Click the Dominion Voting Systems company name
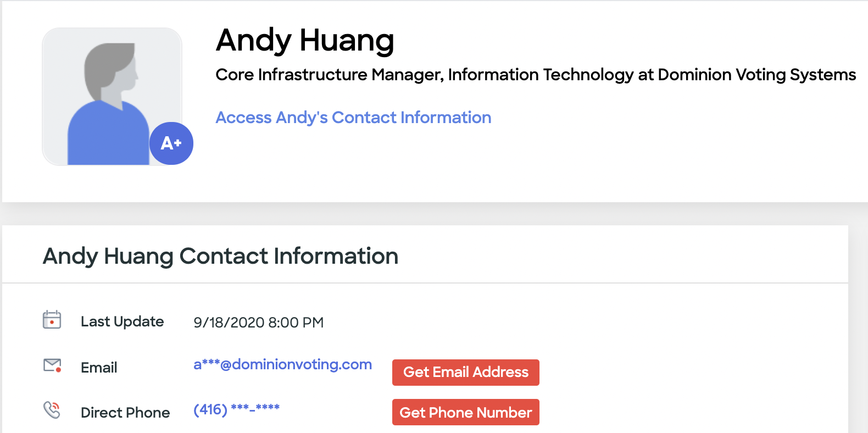 click(756, 75)
